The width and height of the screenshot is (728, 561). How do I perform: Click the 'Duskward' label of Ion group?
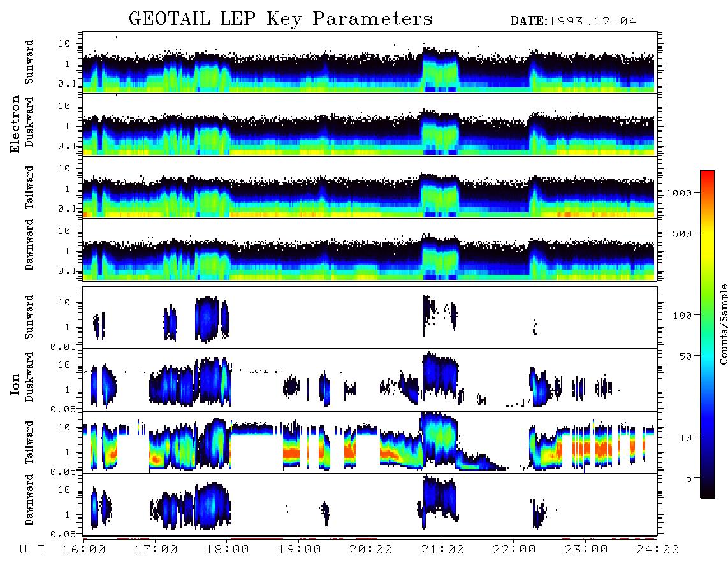[x=29, y=377]
